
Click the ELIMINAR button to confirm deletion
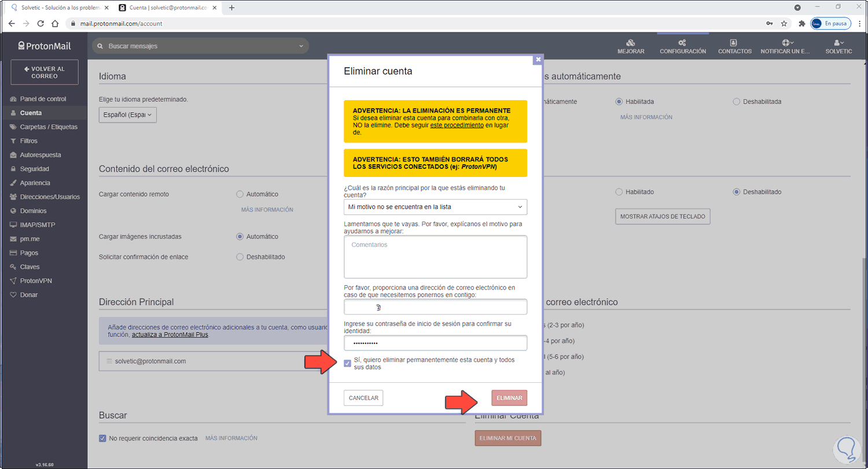point(509,397)
